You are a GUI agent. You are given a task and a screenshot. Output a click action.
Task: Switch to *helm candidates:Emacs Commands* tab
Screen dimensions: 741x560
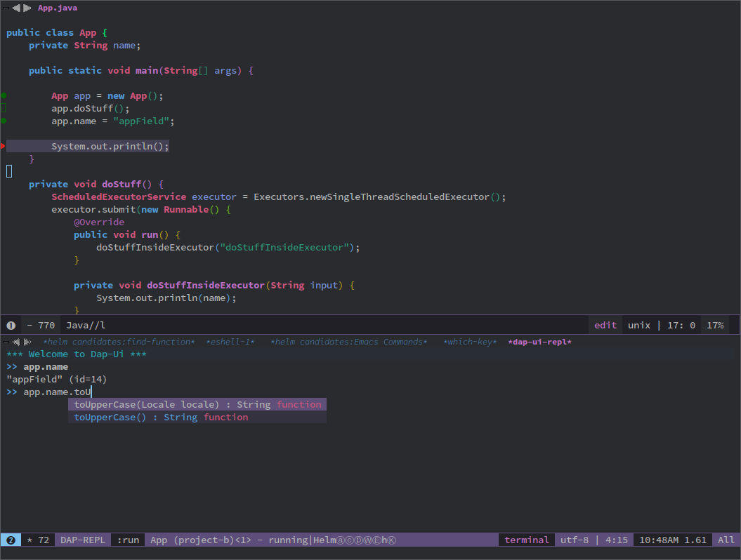coord(349,342)
